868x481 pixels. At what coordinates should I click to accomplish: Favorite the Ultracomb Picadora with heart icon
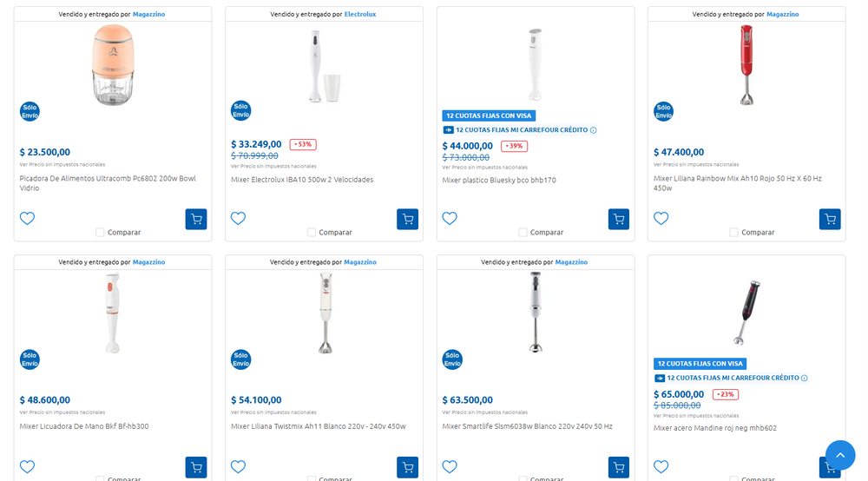click(28, 218)
